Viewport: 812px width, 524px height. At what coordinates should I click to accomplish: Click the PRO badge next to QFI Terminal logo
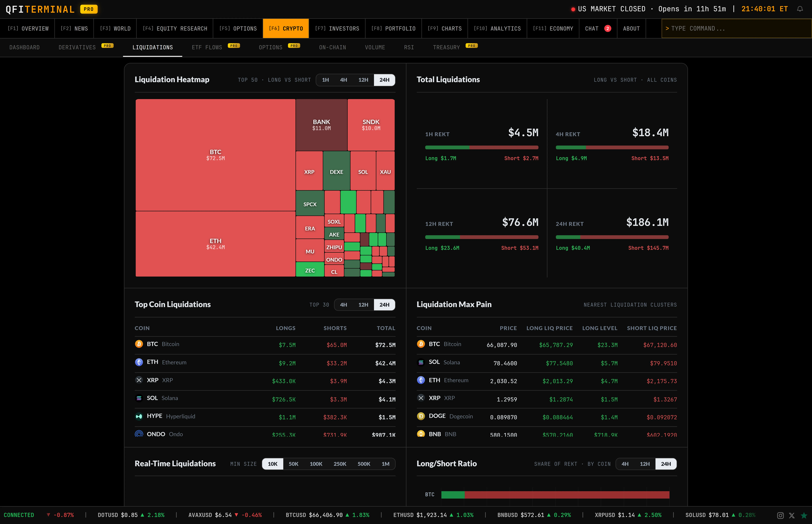coord(89,9)
